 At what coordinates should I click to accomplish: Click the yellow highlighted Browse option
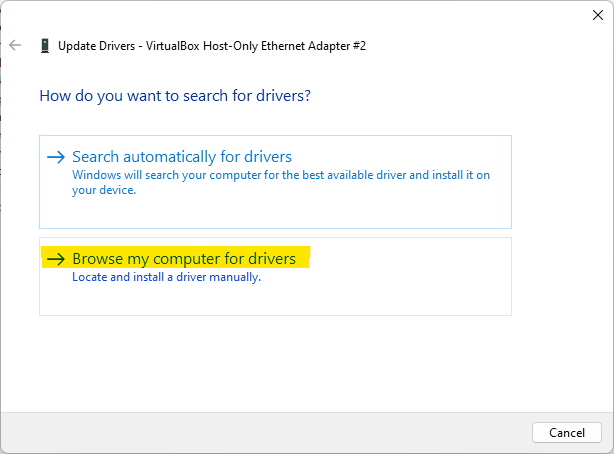pos(176,257)
